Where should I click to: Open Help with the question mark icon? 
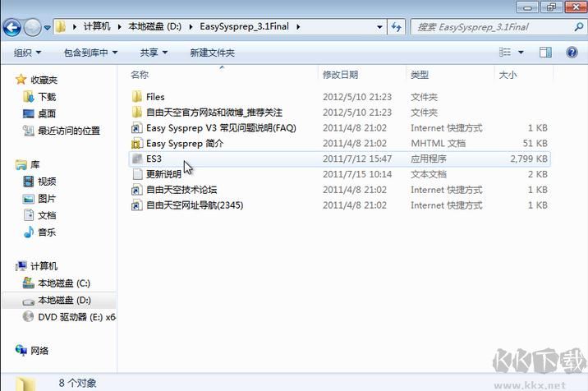(572, 52)
